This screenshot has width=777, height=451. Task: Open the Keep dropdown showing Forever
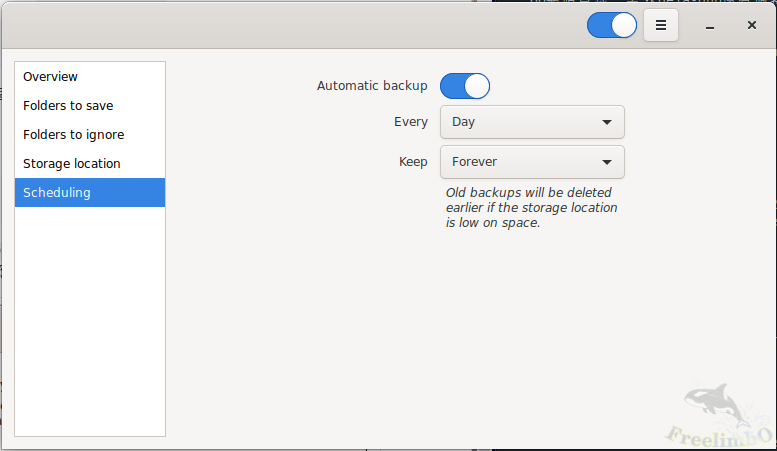532,162
